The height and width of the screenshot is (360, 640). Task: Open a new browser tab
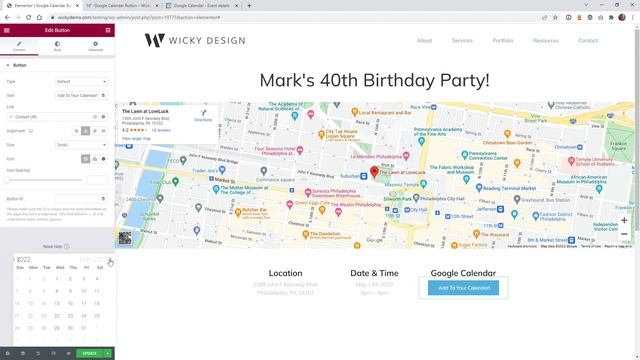point(249,6)
